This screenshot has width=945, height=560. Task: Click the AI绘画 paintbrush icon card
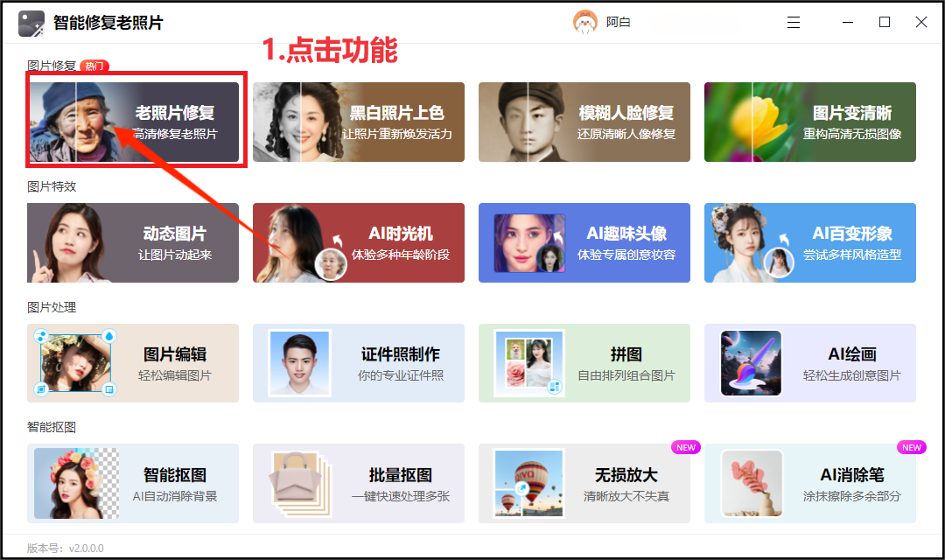[x=810, y=363]
